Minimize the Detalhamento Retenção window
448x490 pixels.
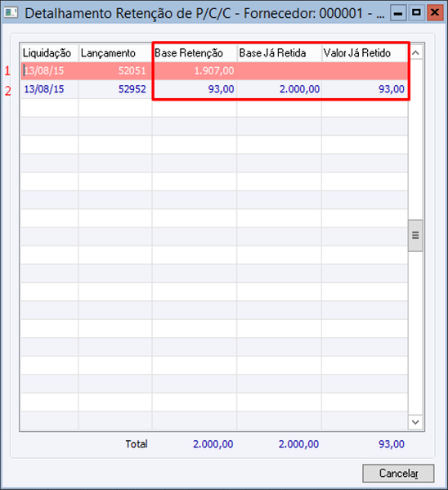(x=398, y=13)
